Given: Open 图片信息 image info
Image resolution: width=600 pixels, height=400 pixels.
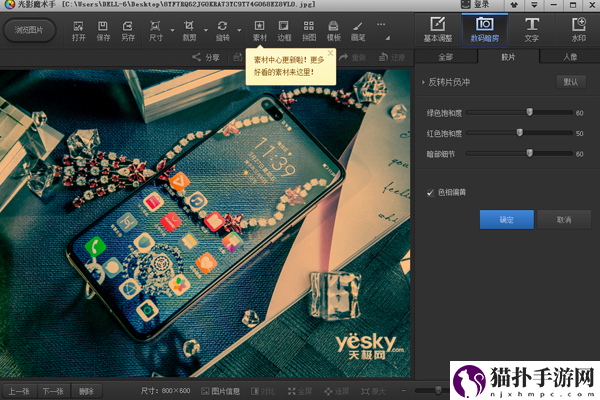Looking at the screenshot, I should click(220, 391).
